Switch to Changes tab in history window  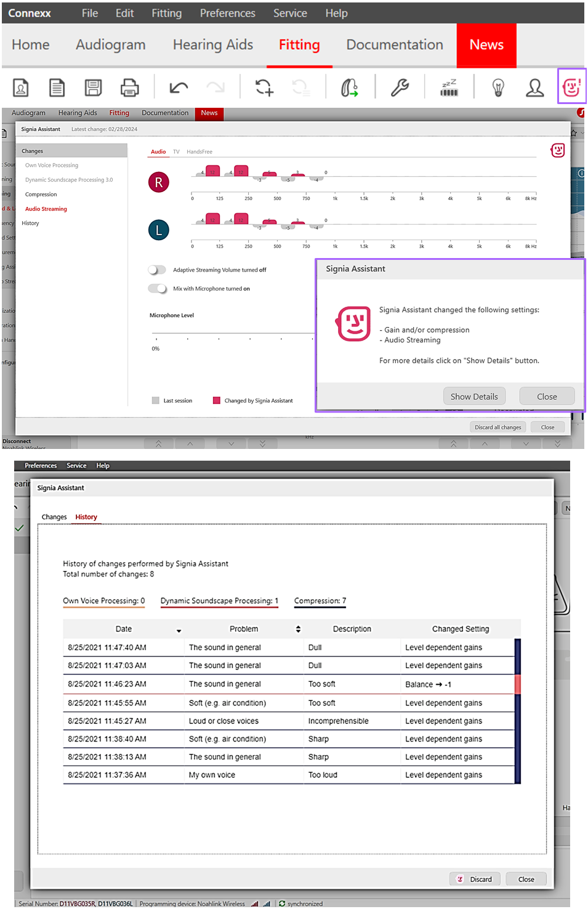pos(54,517)
